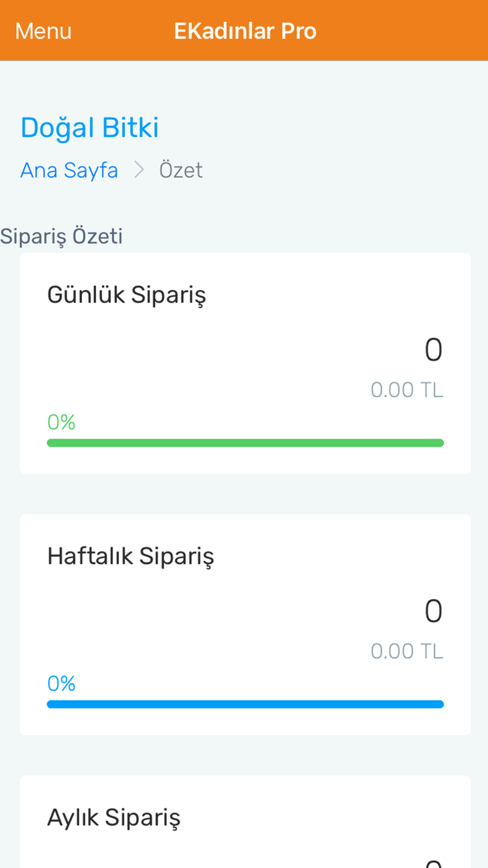Click the green 0% percentage label
Screen dimensions: 488x868
click(x=61, y=422)
